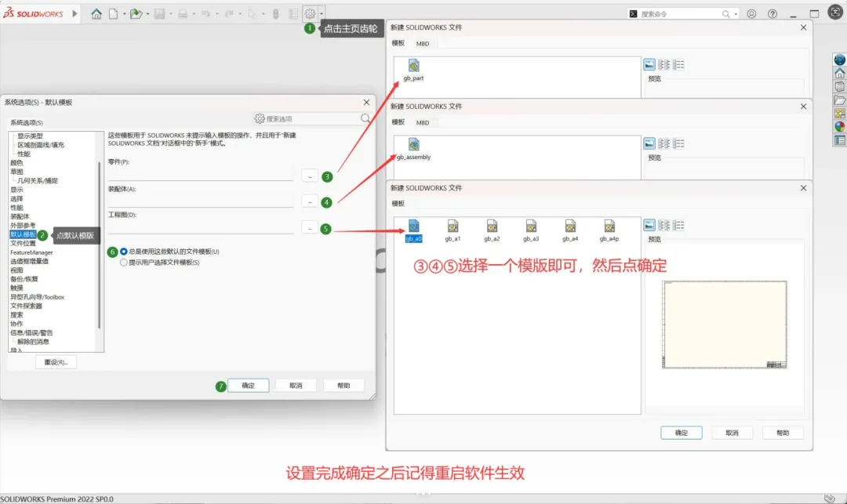Click the Undo icon in toolbar
The width and height of the screenshot is (847, 504).
coord(205,13)
